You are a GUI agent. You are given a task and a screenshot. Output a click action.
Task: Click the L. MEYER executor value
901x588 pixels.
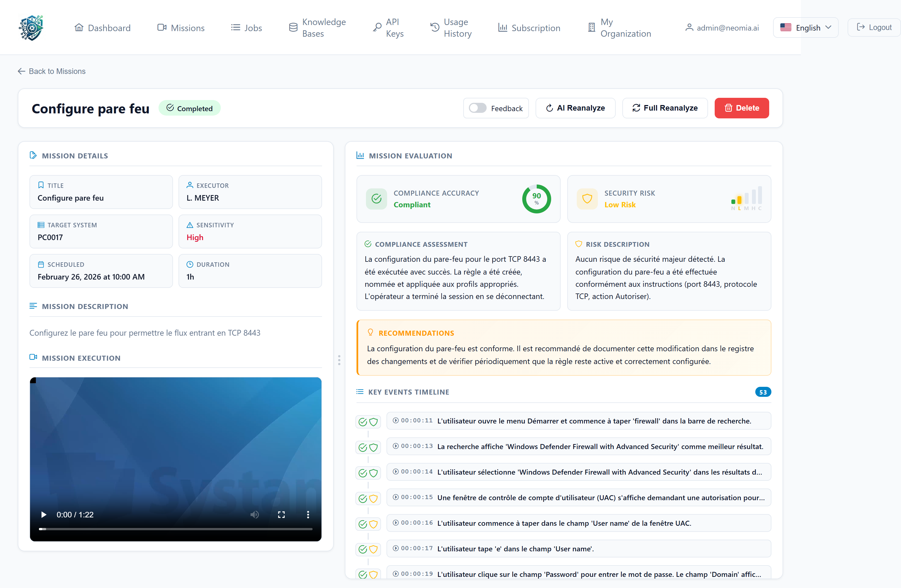202,198
